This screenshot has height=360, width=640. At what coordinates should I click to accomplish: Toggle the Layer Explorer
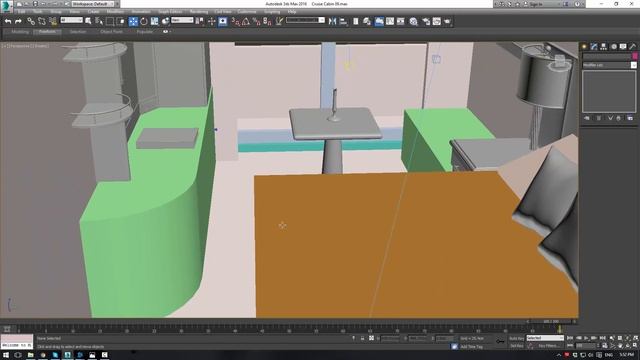pos(367,21)
